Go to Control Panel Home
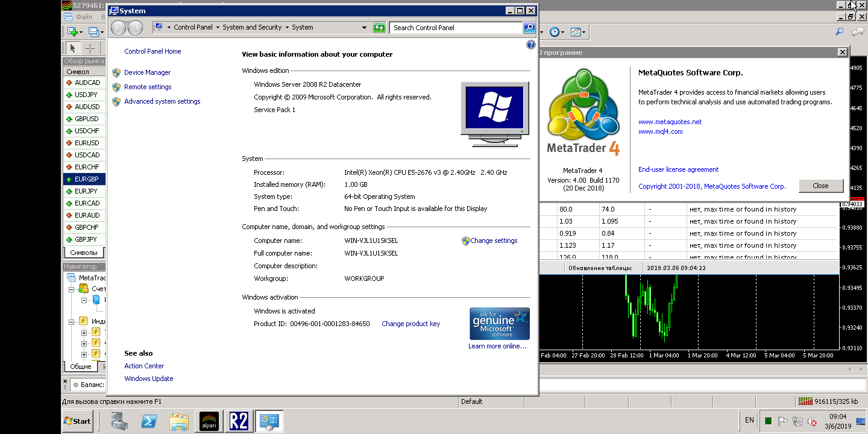868x434 pixels. pos(153,51)
